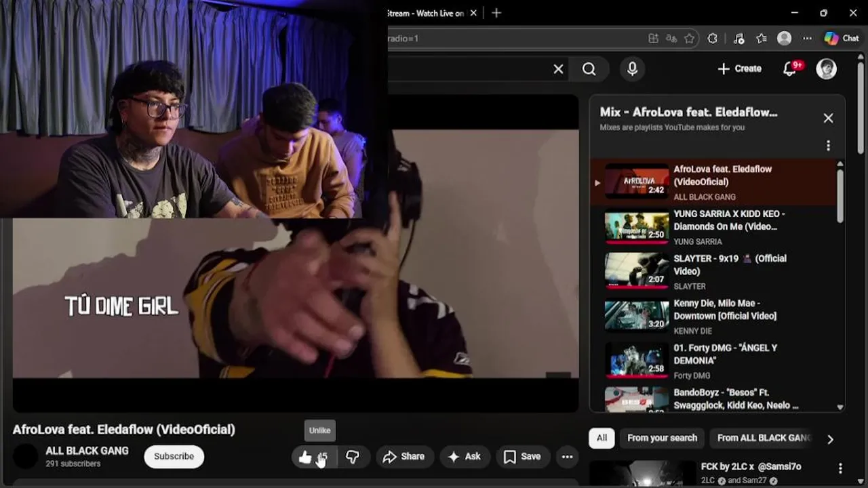Save video to playlist
The width and height of the screenshot is (868, 488).
click(522, 457)
